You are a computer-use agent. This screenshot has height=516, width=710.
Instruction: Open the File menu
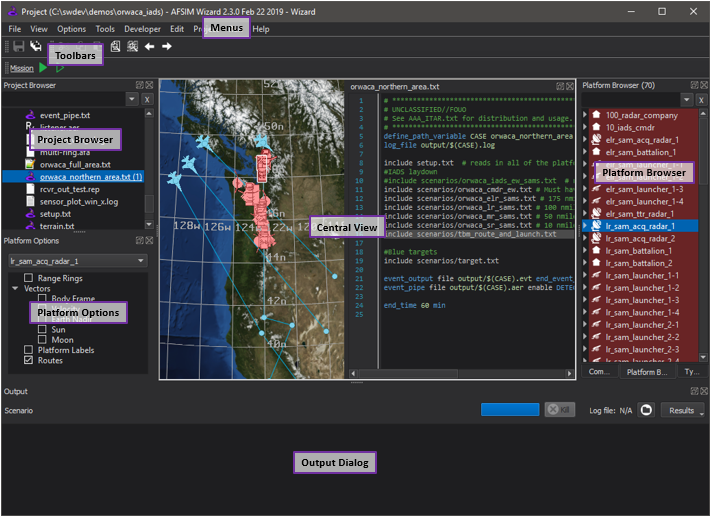tap(14, 29)
